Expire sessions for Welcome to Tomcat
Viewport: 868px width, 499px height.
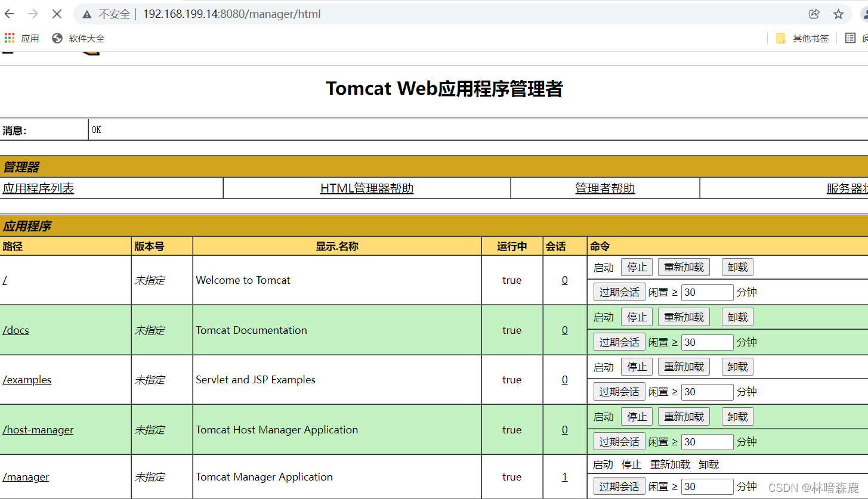[x=619, y=292]
